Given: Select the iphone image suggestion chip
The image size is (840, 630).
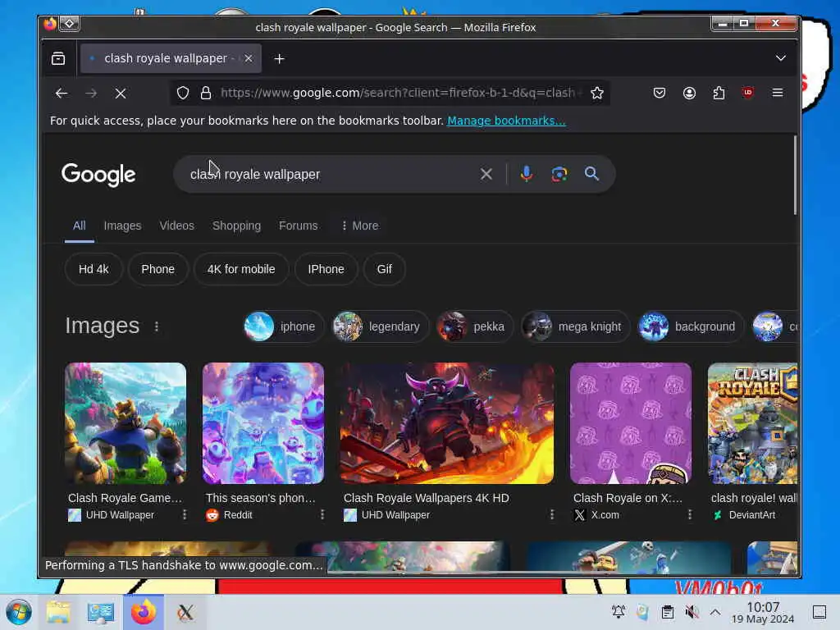Looking at the screenshot, I should click(283, 326).
